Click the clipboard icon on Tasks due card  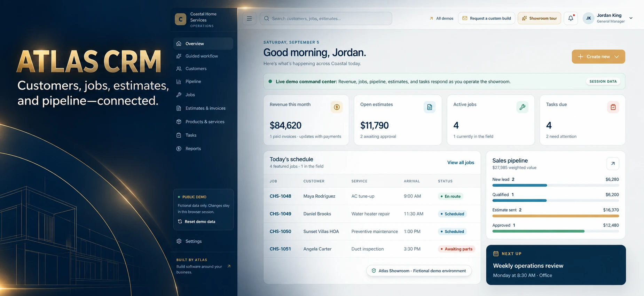tap(613, 107)
